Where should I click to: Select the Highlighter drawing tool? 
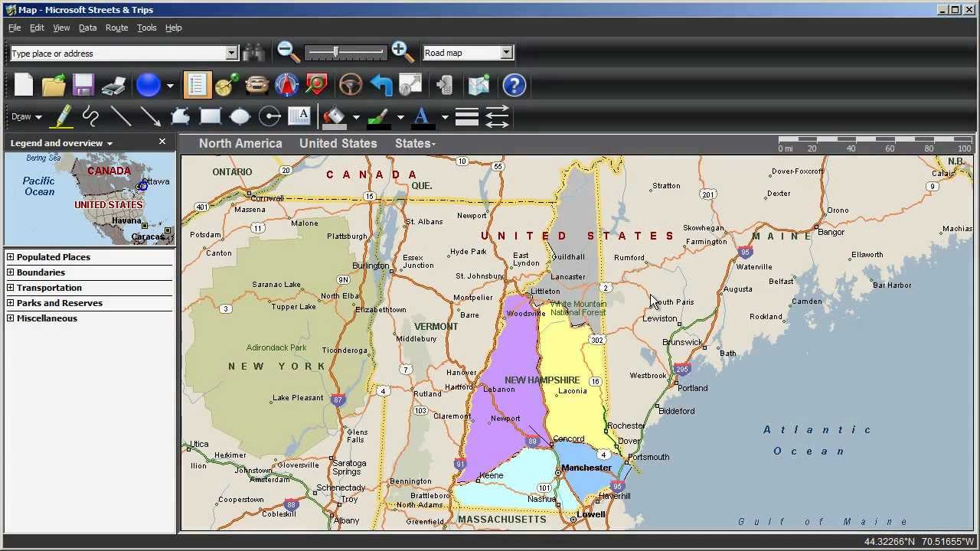pyautogui.click(x=61, y=117)
